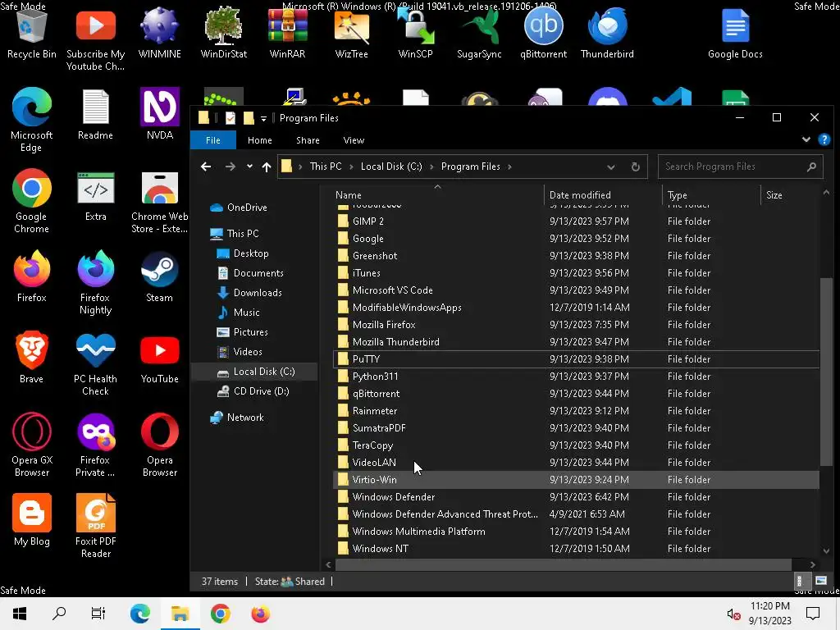840x630 pixels.
Task: Expand the chevron after This PC in address bar
Action: coord(351,167)
